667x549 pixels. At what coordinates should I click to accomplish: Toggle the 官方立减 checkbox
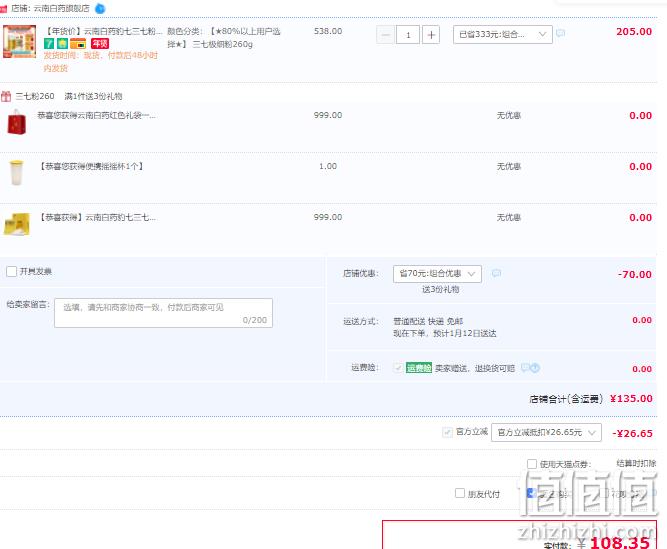coord(447,432)
